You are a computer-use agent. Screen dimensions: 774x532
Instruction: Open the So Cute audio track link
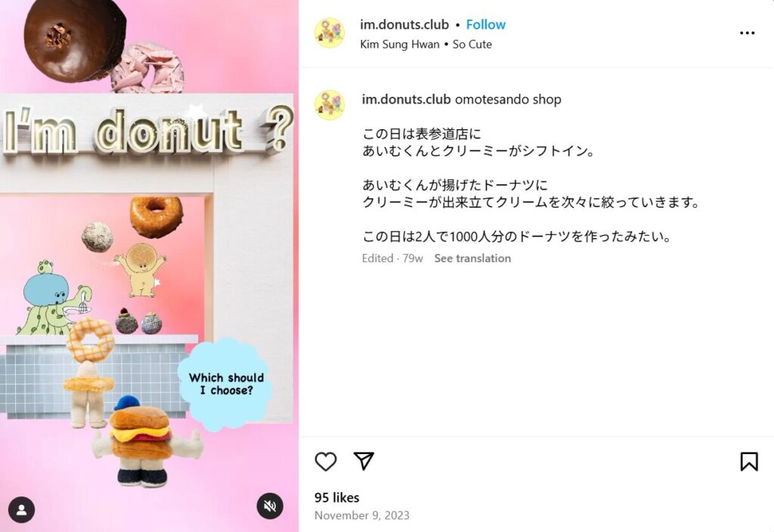[472, 45]
